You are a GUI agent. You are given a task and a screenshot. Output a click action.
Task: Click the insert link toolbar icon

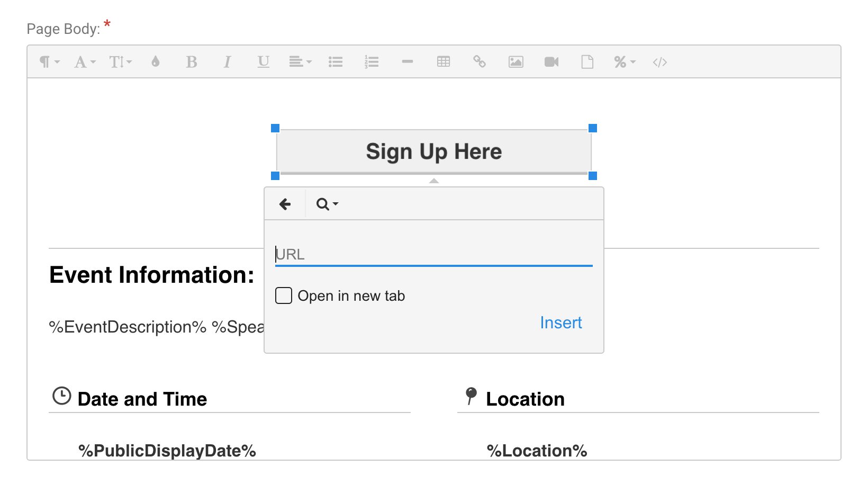coord(480,62)
